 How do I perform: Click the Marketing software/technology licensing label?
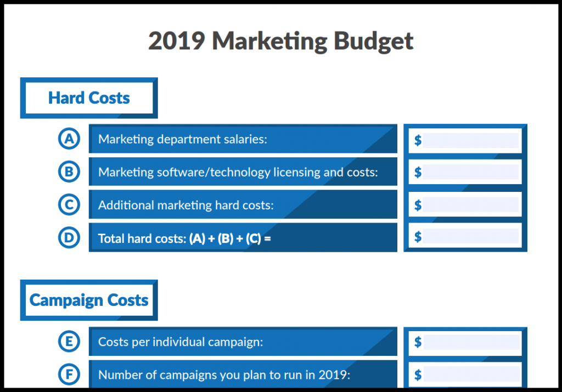[x=238, y=172]
